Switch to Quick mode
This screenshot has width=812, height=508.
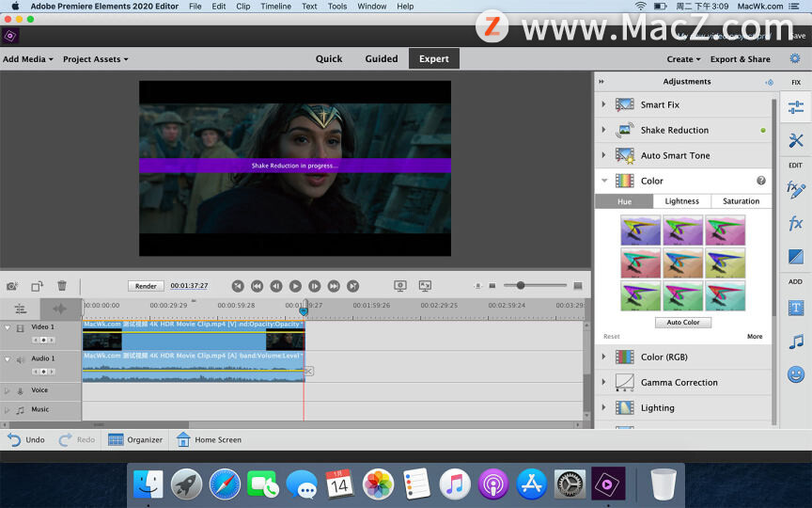(x=329, y=58)
